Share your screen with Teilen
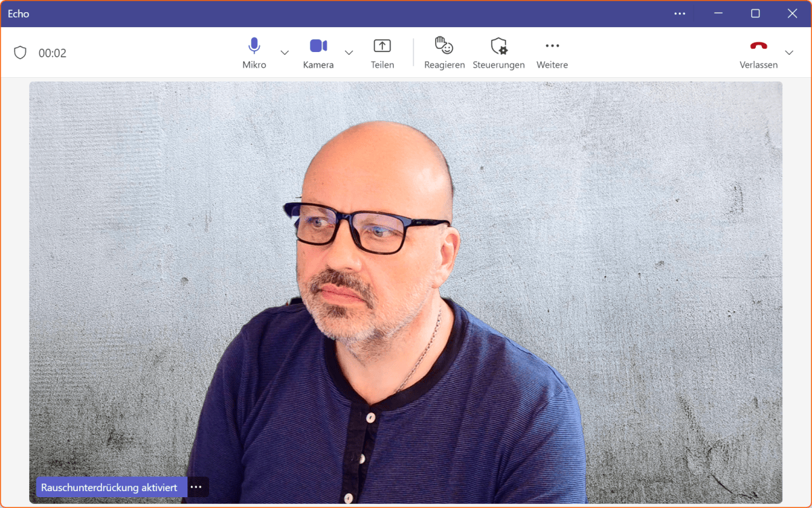This screenshot has height=508, width=812. [x=382, y=53]
